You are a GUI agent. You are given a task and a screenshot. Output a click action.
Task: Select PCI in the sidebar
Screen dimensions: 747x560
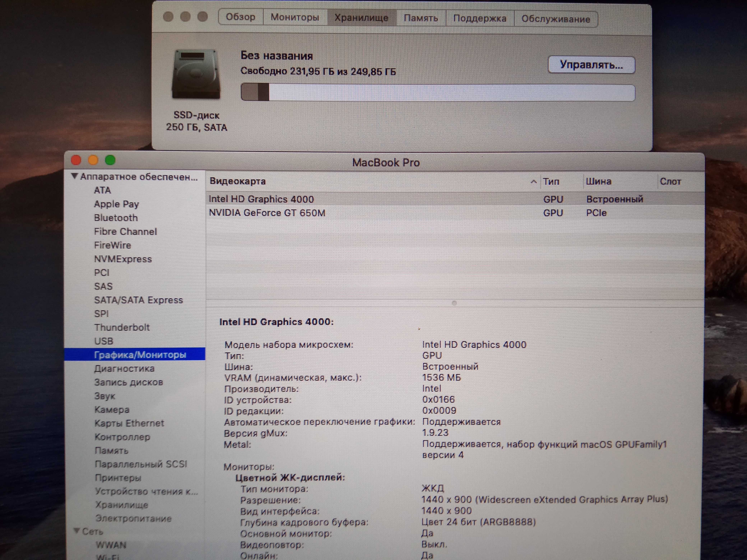click(x=102, y=272)
